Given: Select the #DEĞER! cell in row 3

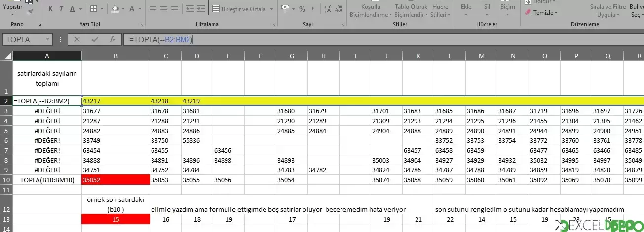Looking at the screenshot, I should click(x=47, y=111).
